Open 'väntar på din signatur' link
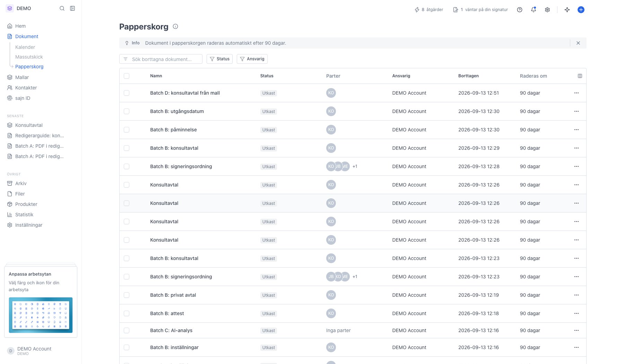624x364 pixels. 480,10
